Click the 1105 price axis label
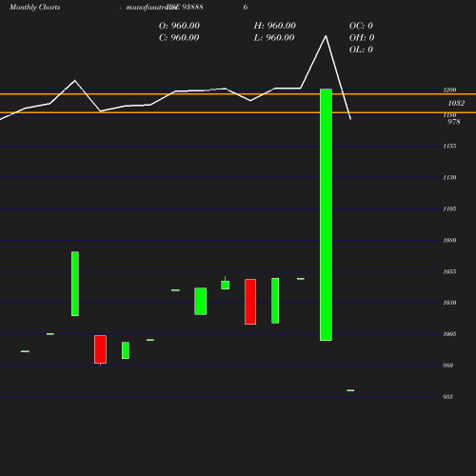The width and height of the screenshot is (476, 476). (449, 208)
